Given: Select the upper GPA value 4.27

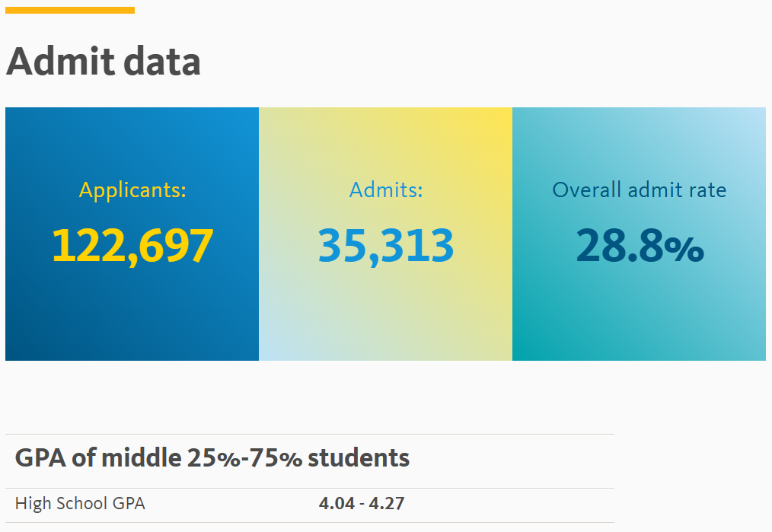Looking at the screenshot, I should [387, 504].
